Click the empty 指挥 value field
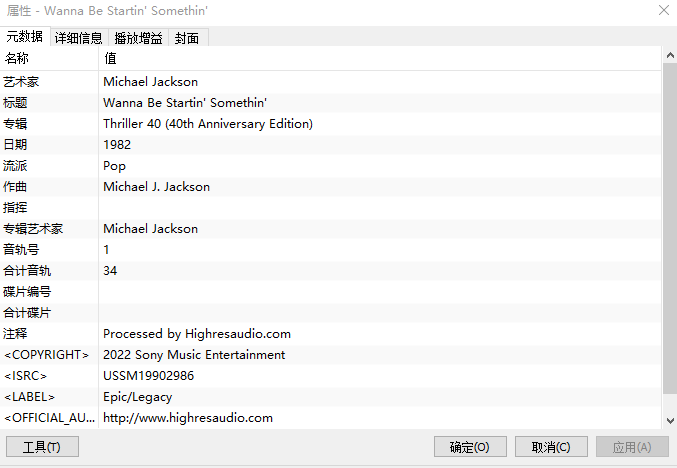This screenshot has width=677, height=468. pos(380,208)
